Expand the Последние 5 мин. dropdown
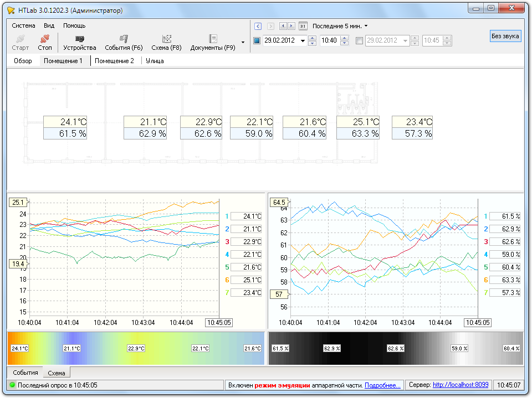532x398 pixels. pos(366,26)
